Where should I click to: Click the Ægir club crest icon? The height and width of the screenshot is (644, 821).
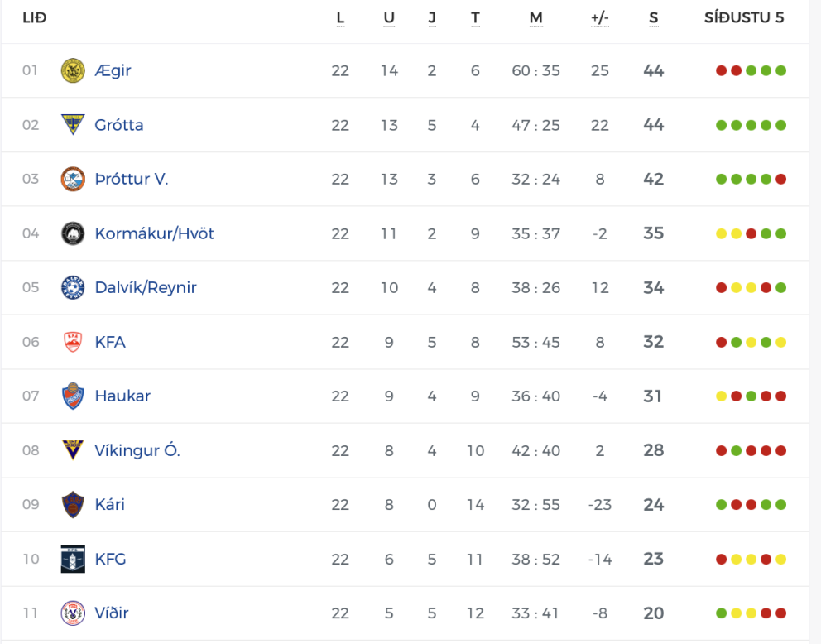click(x=73, y=70)
